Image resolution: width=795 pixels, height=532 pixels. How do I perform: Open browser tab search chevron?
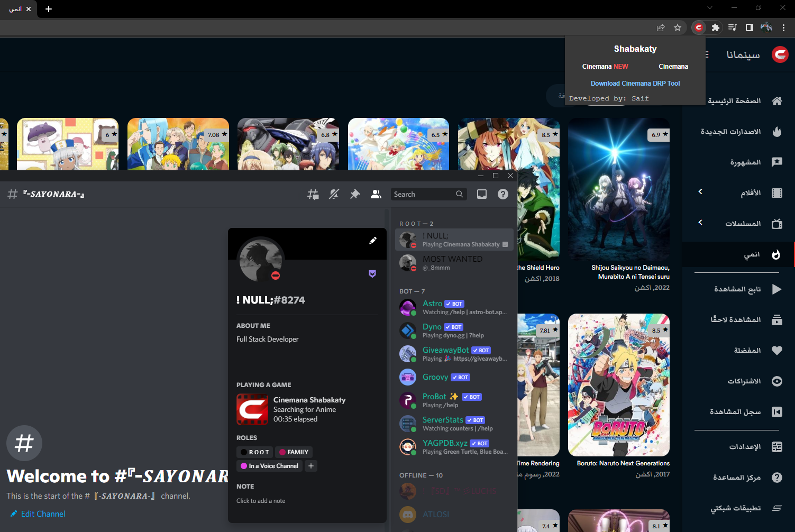(x=710, y=7)
